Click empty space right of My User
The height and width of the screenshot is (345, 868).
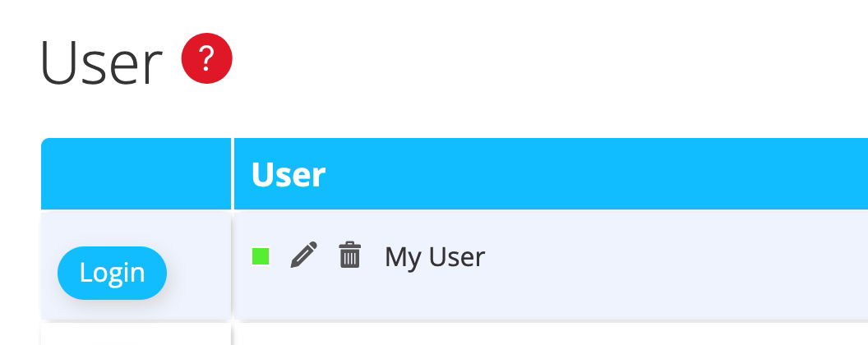(674, 263)
